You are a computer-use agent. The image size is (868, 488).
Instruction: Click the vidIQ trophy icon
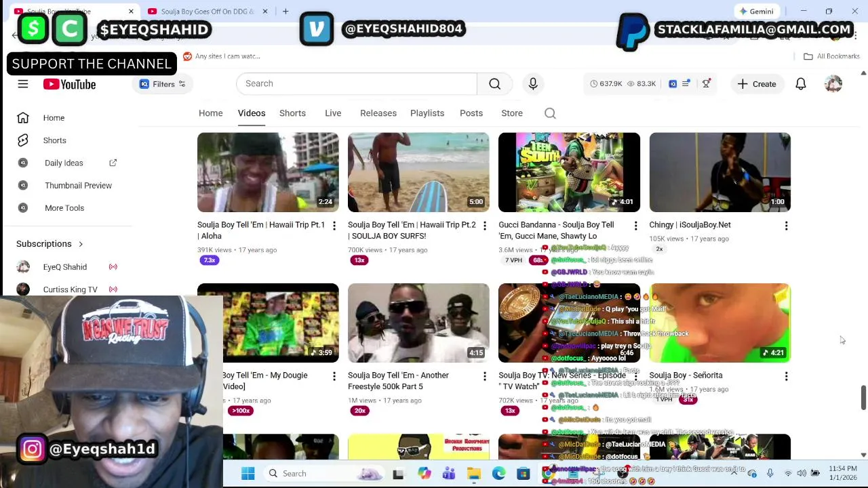point(707,83)
